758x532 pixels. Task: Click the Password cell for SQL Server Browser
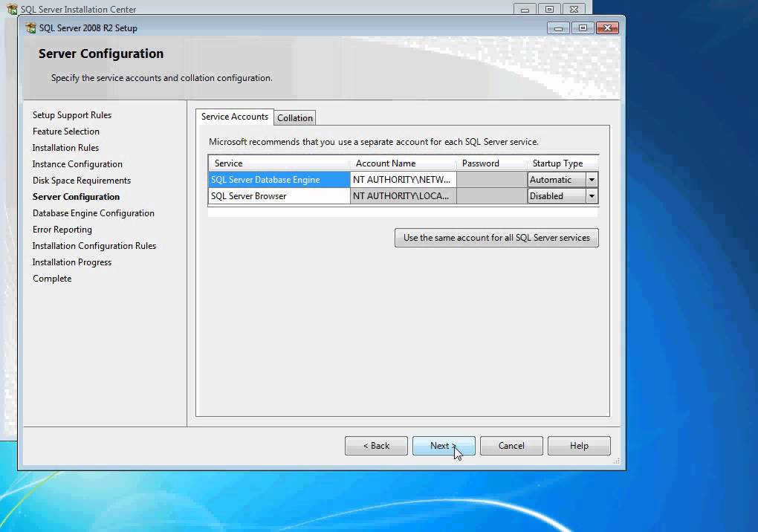click(x=492, y=196)
